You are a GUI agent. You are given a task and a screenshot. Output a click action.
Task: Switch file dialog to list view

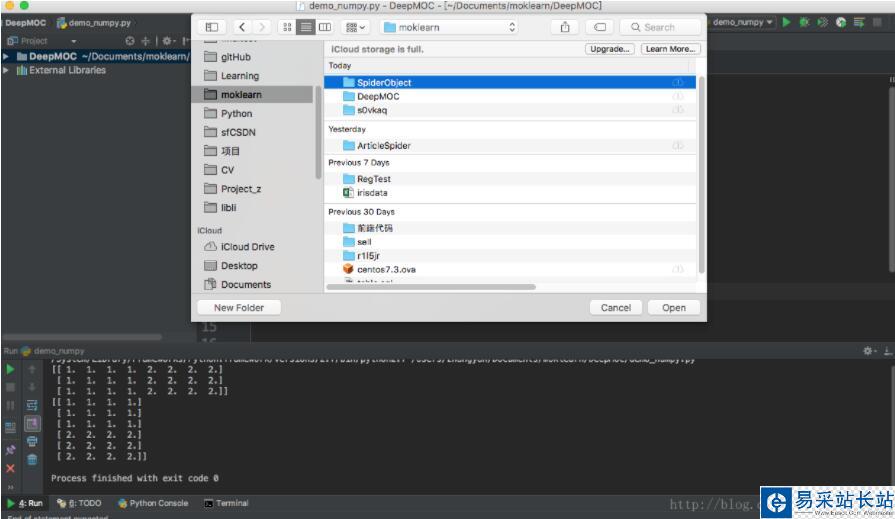coord(306,27)
